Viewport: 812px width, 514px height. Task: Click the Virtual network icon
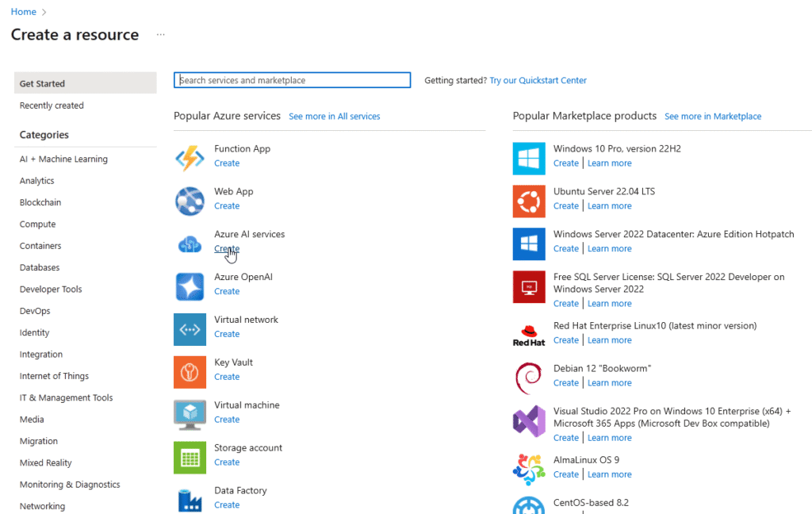(190, 329)
